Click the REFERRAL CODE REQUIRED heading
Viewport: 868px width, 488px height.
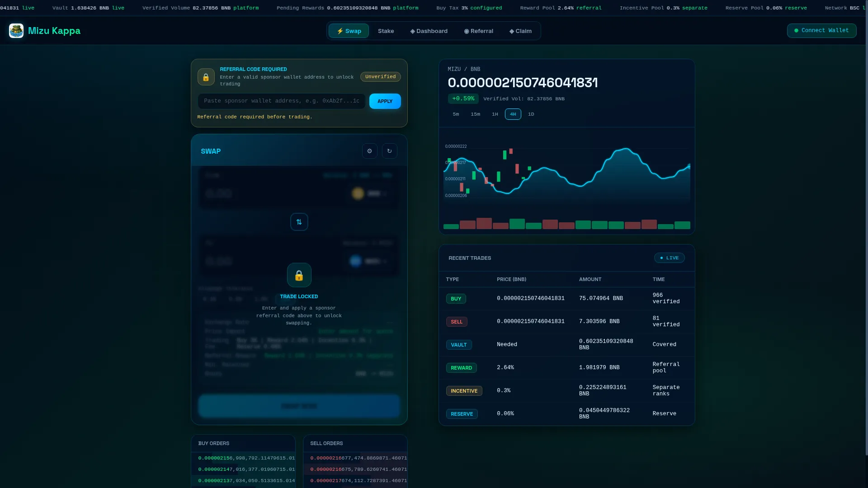tap(254, 69)
